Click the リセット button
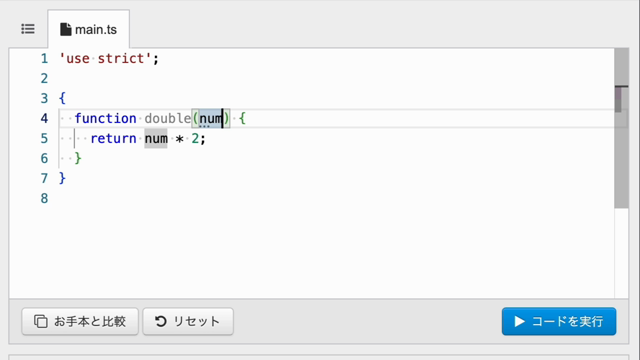640x360 pixels. click(x=188, y=322)
